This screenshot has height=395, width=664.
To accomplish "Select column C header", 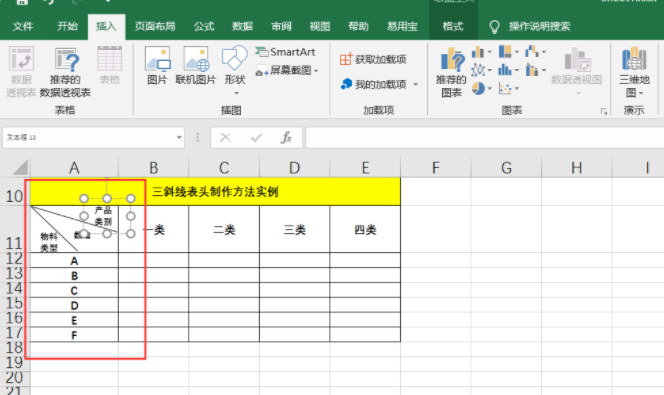I will pyautogui.click(x=224, y=168).
